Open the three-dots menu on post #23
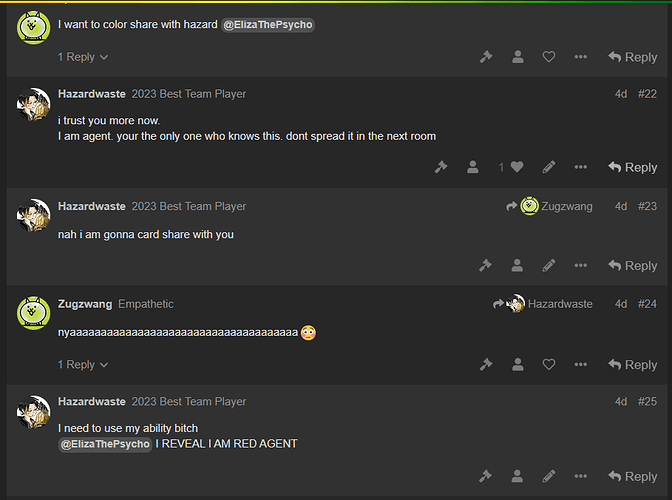 coord(580,265)
